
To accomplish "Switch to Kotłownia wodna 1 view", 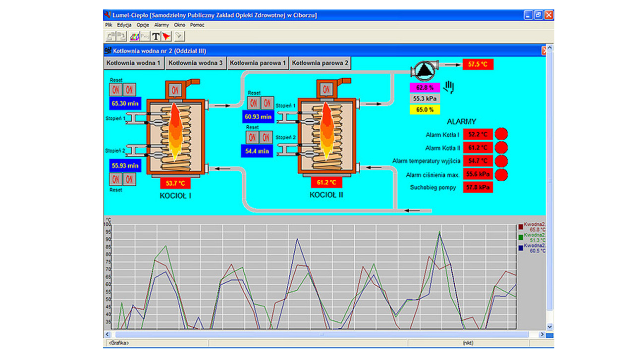I will tap(134, 63).
